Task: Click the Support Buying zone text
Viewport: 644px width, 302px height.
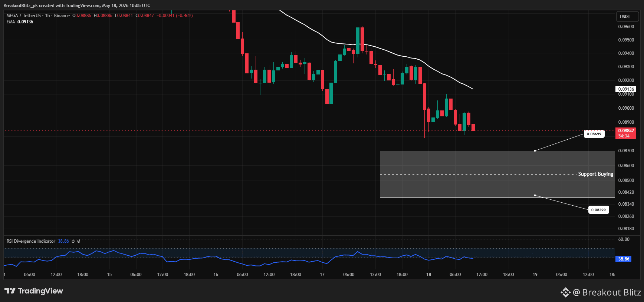Action: (595, 174)
